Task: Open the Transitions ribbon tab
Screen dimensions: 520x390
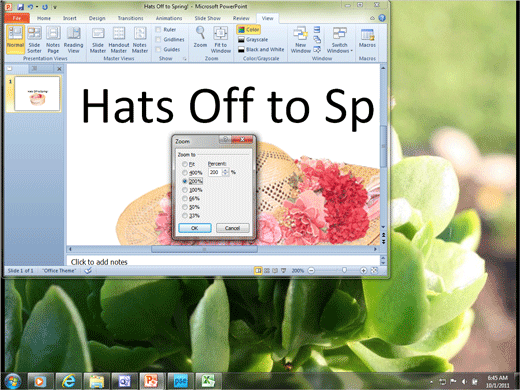Action: click(130, 18)
